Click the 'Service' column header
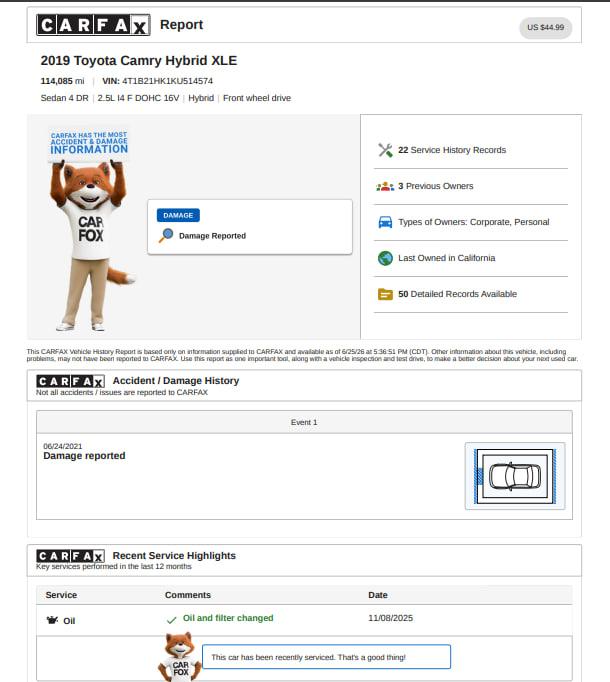610x682 pixels. tap(61, 595)
